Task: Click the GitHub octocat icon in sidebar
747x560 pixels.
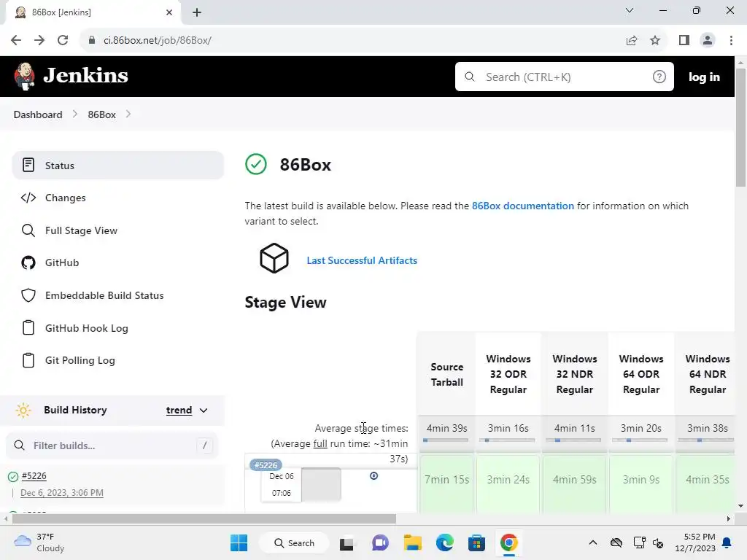Action: click(x=28, y=262)
